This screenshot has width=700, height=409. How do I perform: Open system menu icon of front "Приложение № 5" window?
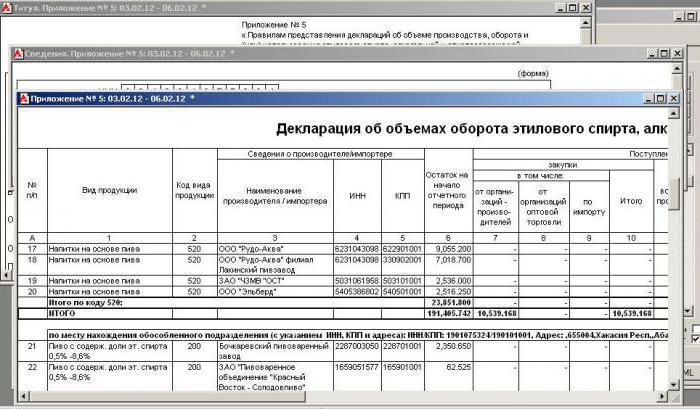pyautogui.click(x=25, y=98)
